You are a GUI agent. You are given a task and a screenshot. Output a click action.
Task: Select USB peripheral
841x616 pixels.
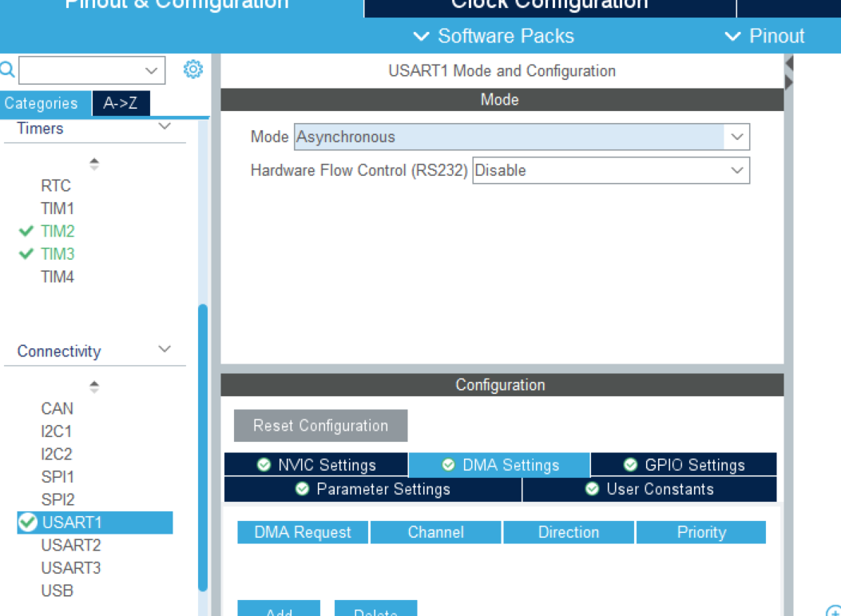57,590
